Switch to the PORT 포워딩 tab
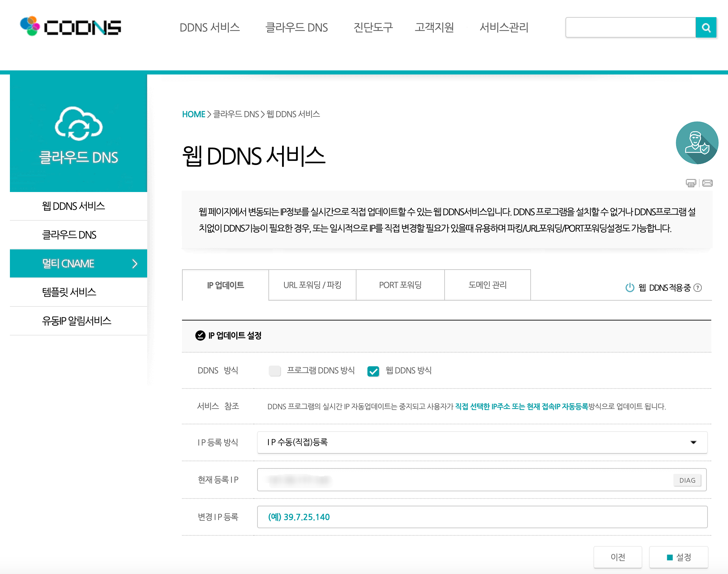This screenshot has height=574, width=728. tap(400, 285)
